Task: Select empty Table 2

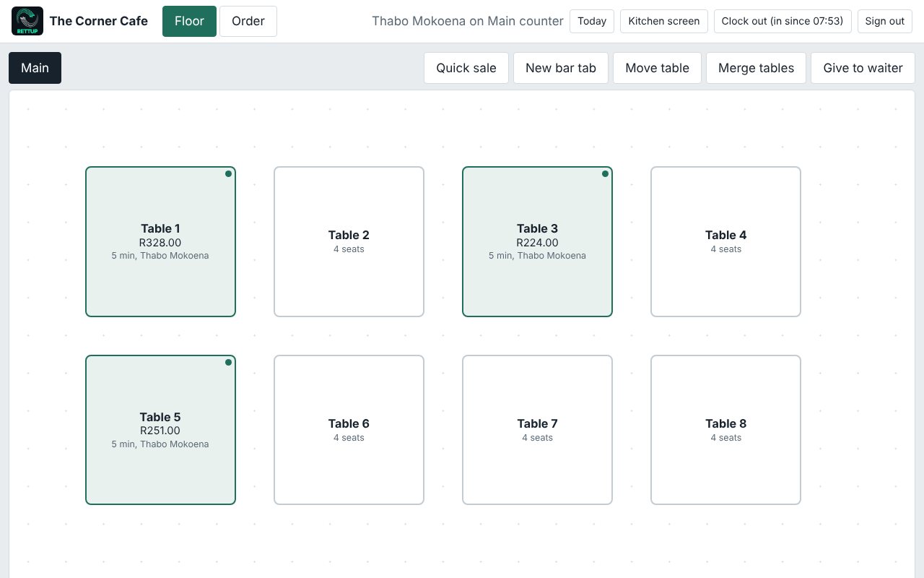Action: tap(349, 241)
